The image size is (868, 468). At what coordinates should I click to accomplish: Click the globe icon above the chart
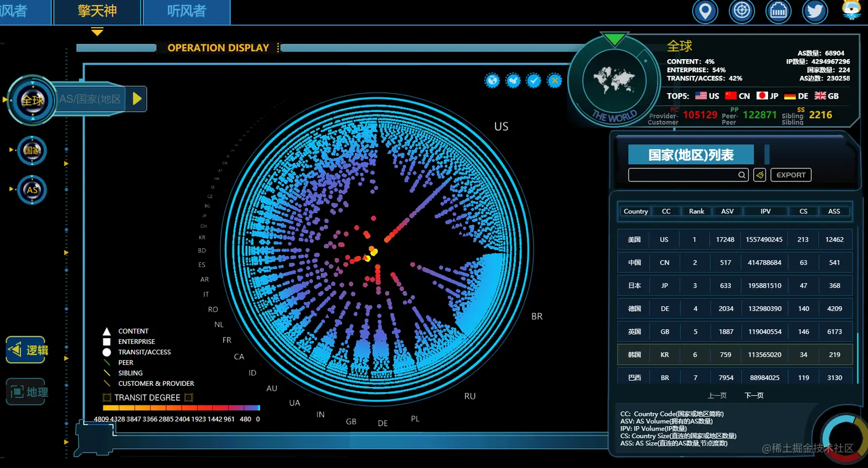(x=492, y=81)
